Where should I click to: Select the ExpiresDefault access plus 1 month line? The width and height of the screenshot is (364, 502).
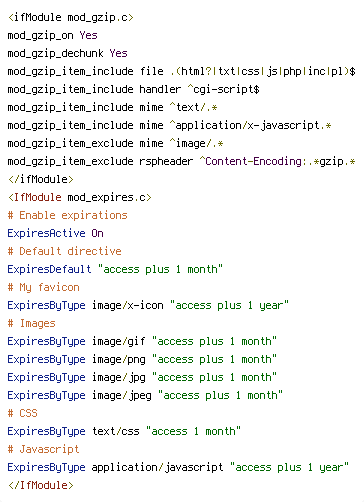[115, 269]
